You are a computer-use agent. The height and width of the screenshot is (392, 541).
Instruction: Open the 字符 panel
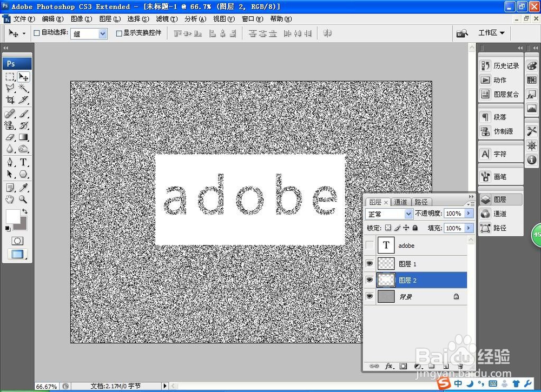500,154
